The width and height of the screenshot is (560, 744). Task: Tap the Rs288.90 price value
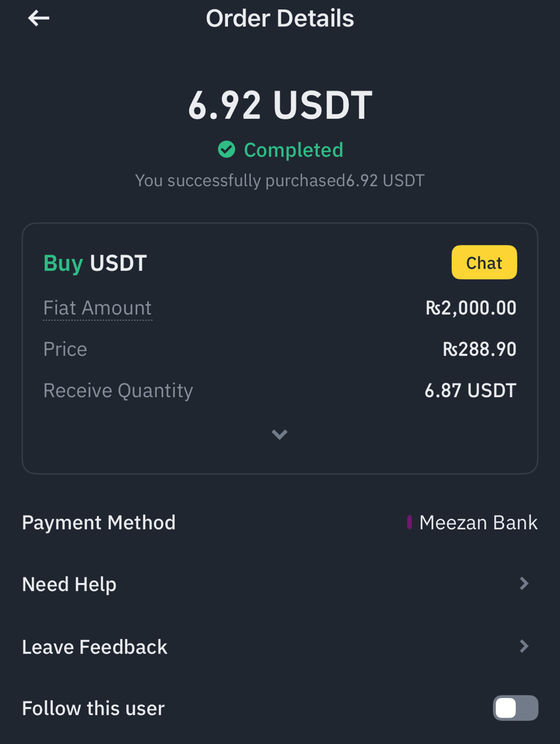480,349
